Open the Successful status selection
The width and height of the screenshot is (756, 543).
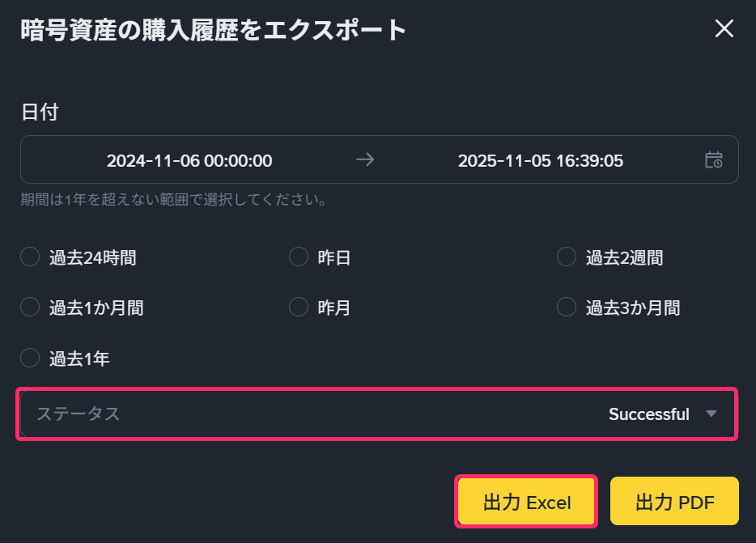tap(648, 414)
